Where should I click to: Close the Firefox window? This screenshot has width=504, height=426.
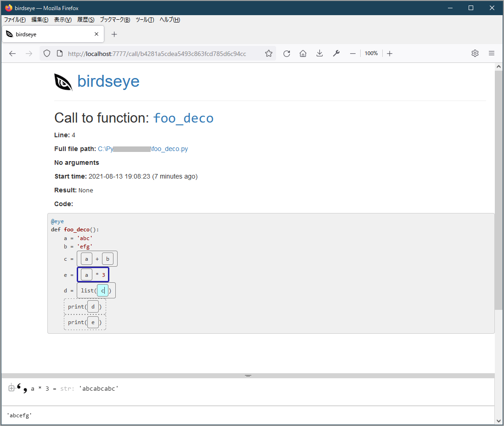492,8
